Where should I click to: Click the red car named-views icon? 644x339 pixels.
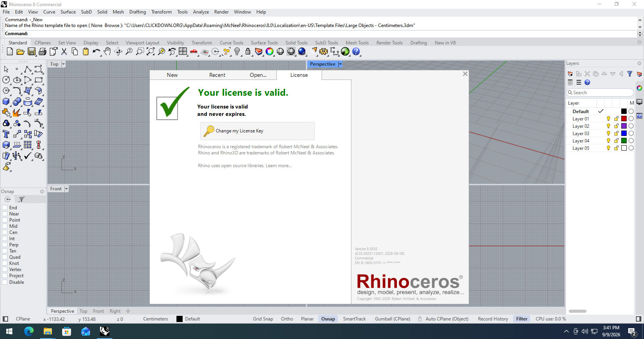(194, 52)
